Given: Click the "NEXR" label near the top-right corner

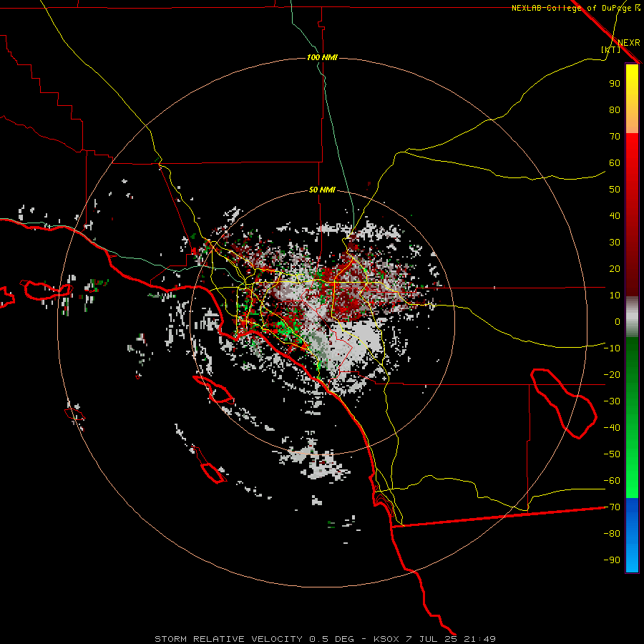Looking at the screenshot, I should (629, 43).
